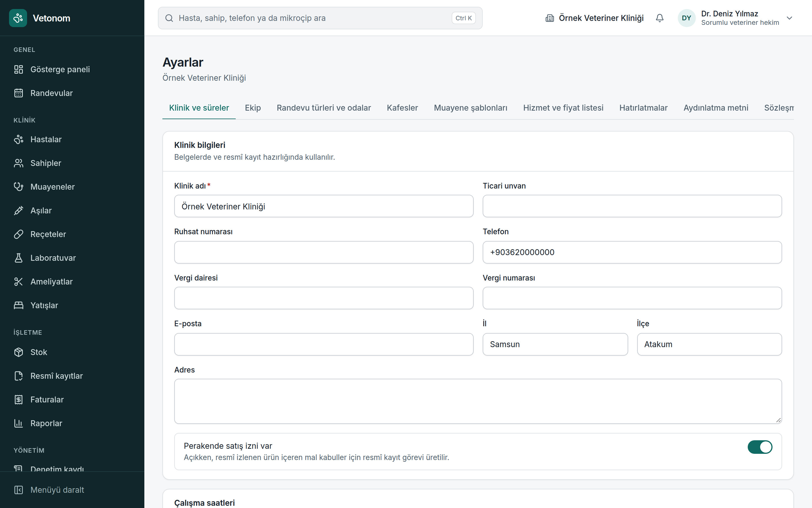812x508 pixels.
Task: Click DY user avatar
Action: point(686,18)
